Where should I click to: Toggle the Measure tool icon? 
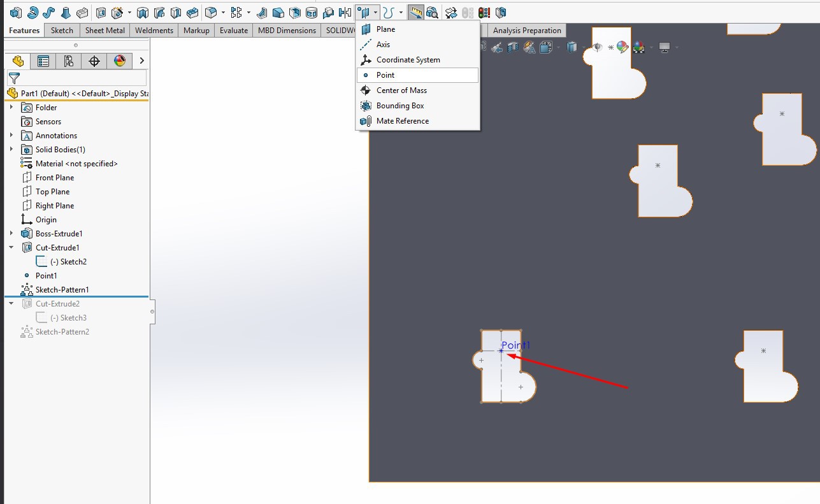point(416,12)
